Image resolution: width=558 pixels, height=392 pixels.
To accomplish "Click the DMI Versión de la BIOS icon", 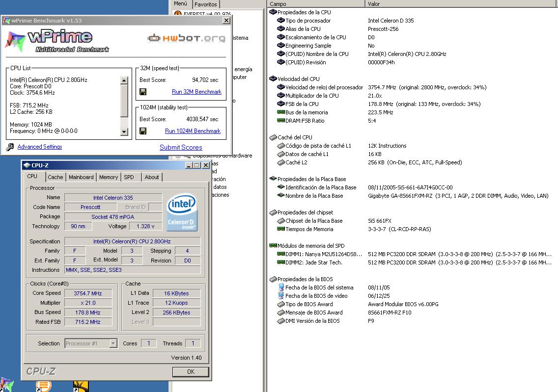I will click(x=281, y=321).
